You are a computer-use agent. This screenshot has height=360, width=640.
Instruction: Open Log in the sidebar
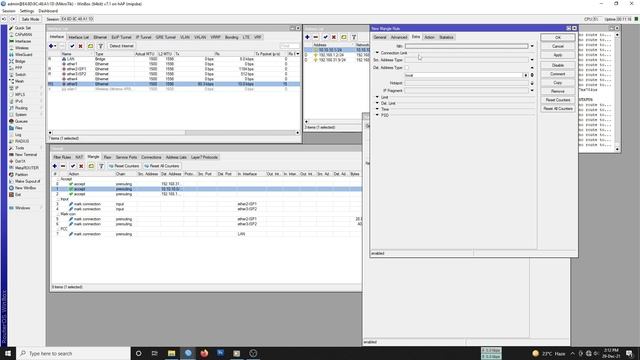(x=18, y=135)
